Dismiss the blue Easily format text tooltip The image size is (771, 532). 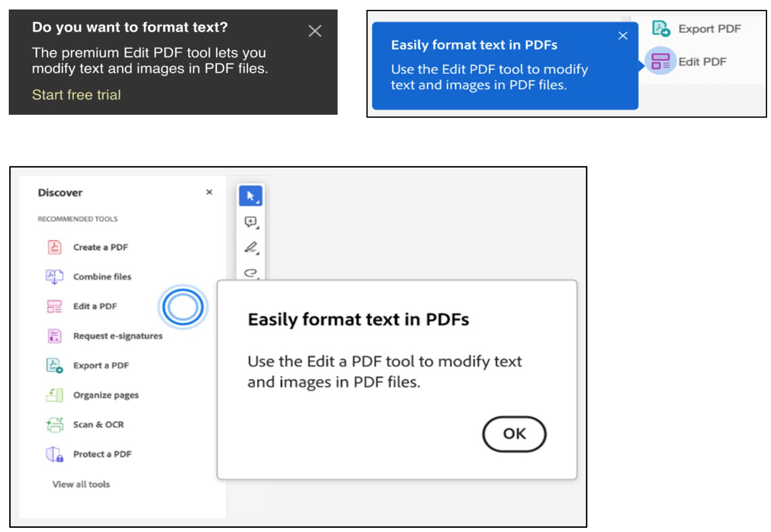[x=623, y=35]
